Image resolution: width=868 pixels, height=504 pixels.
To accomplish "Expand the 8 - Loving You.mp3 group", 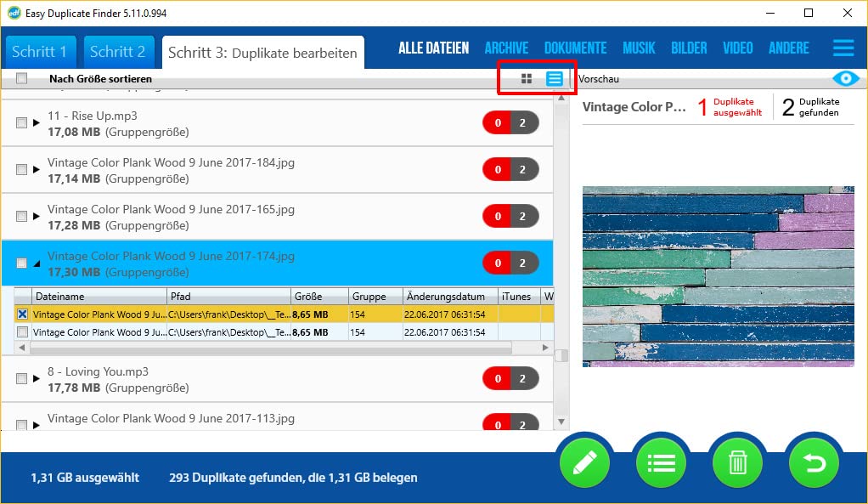I will pos(36,379).
